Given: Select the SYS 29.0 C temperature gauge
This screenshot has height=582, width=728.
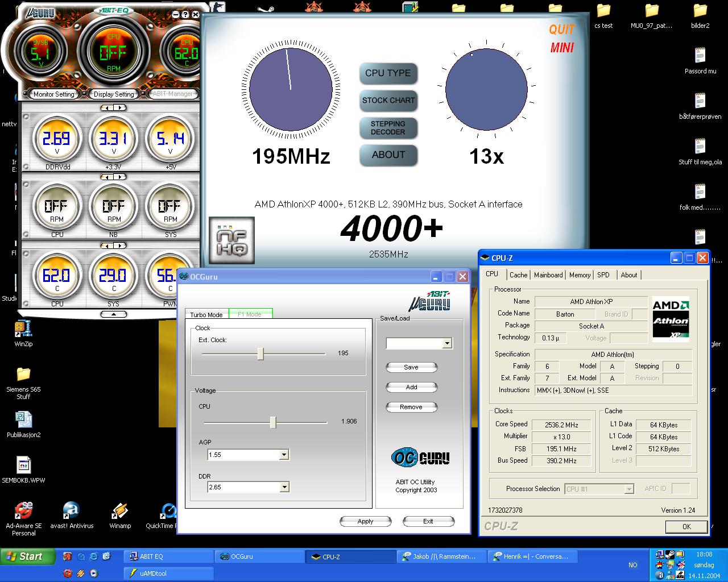Looking at the screenshot, I should 114,276.
